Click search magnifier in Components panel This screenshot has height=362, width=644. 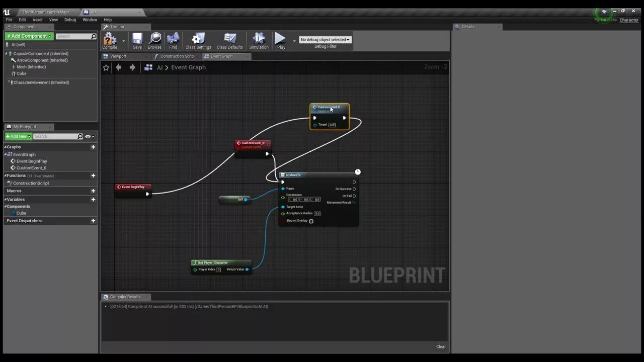[x=93, y=36]
